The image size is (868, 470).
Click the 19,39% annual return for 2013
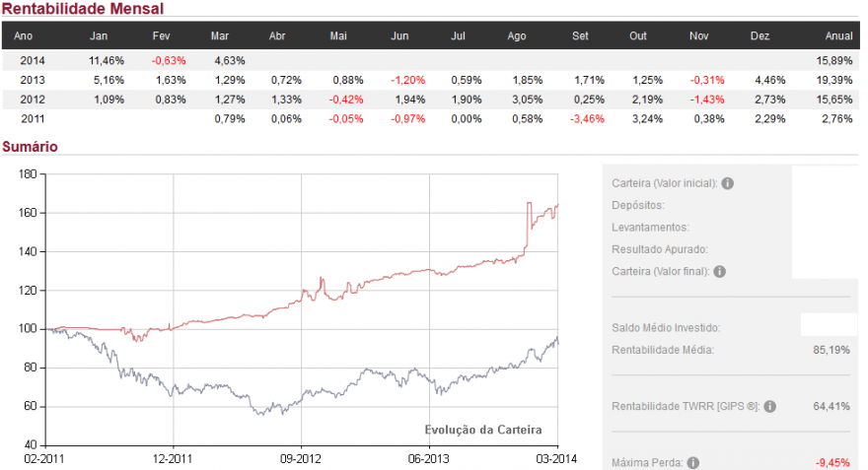click(x=834, y=80)
